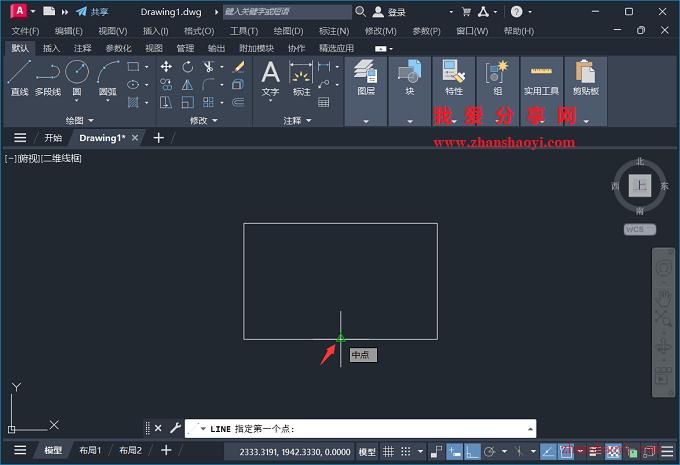Image resolution: width=680 pixels, height=465 pixels.
Task: Toggle snap mode dots in status bar
Action: click(405, 452)
